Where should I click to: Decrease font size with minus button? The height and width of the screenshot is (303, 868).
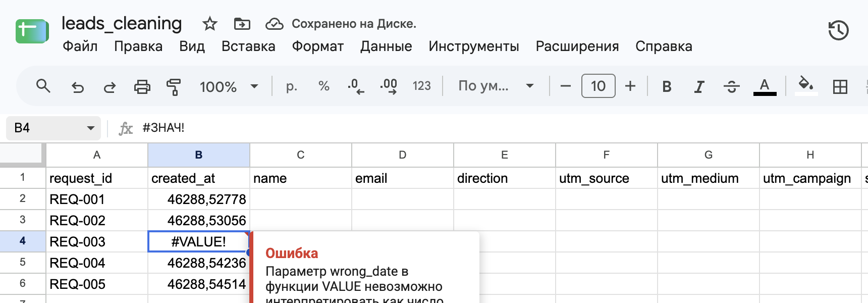coord(566,86)
